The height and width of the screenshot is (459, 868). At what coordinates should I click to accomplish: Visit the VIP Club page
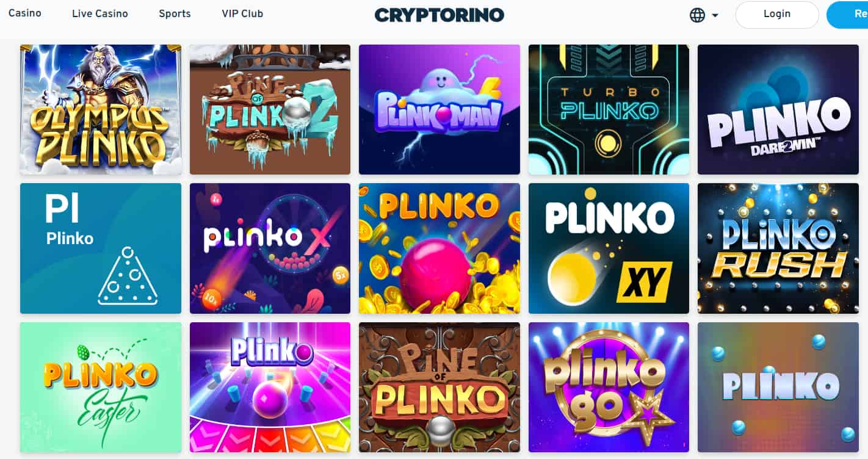pyautogui.click(x=242, y=13)
